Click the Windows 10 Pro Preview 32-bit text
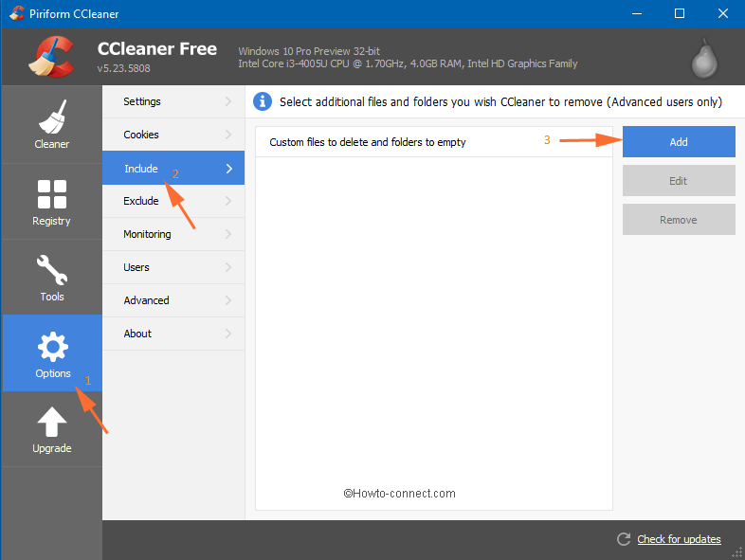Viewport: 745px width, 560px height. pos(309,51)
